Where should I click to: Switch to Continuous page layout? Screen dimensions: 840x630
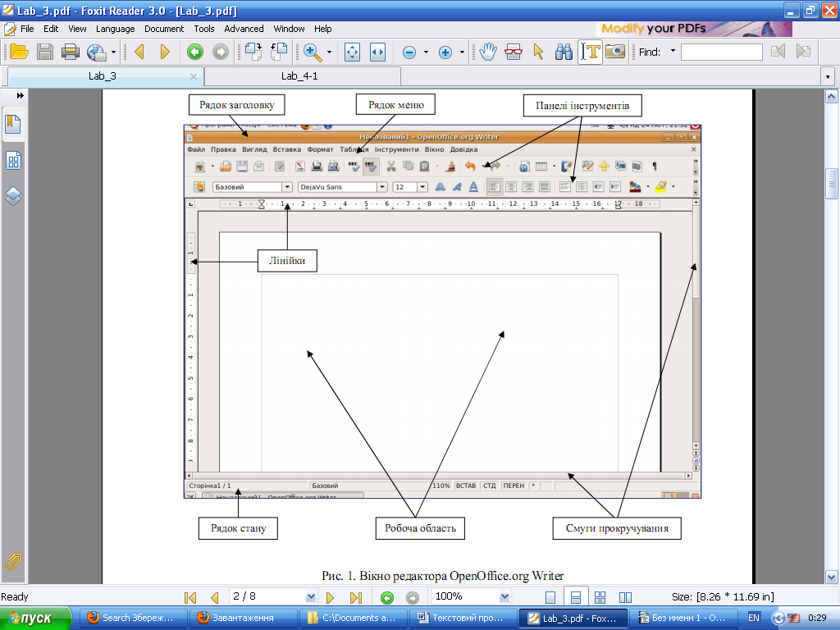click(576, 597)
